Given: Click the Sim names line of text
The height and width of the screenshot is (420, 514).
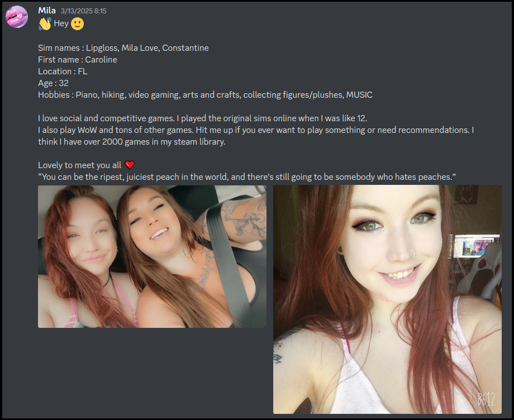Looking at the screenshot, I should point(123,48).
